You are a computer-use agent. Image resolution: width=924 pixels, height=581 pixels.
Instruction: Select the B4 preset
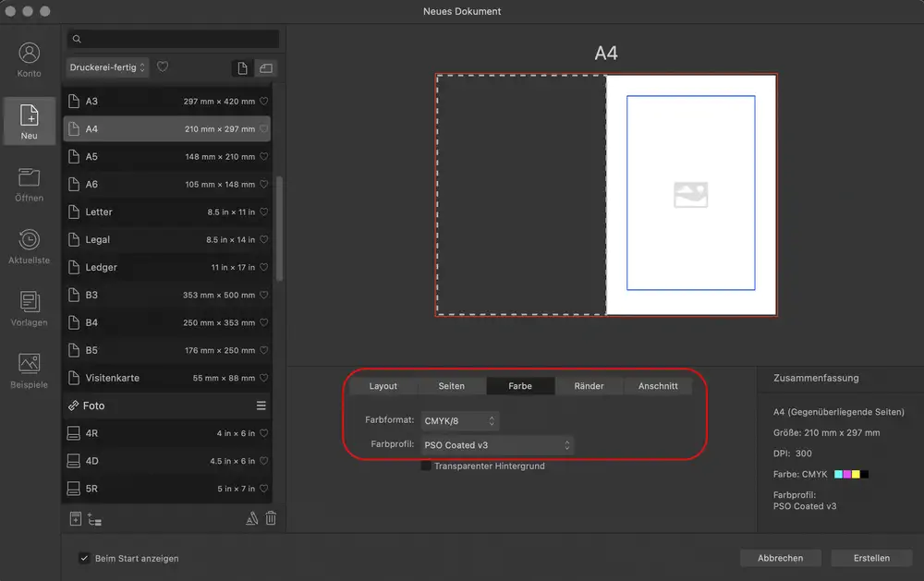coord(166,322)
